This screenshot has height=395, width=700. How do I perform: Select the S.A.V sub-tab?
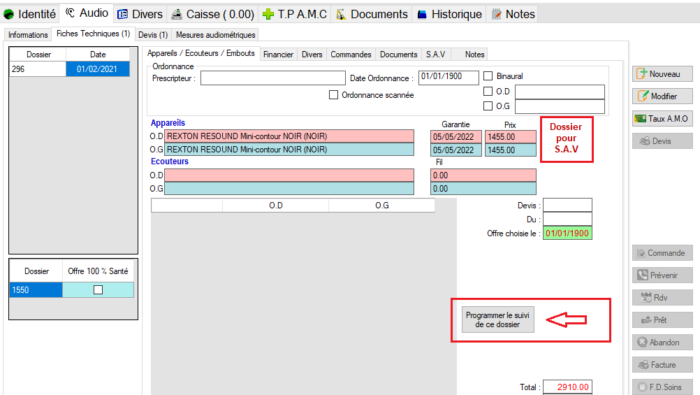(435, 54)
